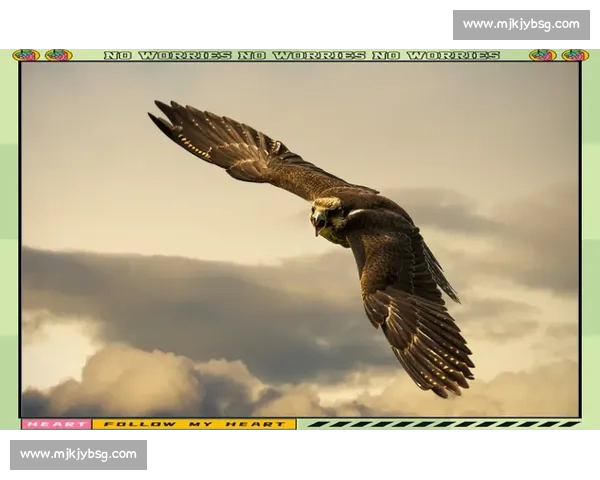Click the middle NO WORRIES text

(302, 55)
